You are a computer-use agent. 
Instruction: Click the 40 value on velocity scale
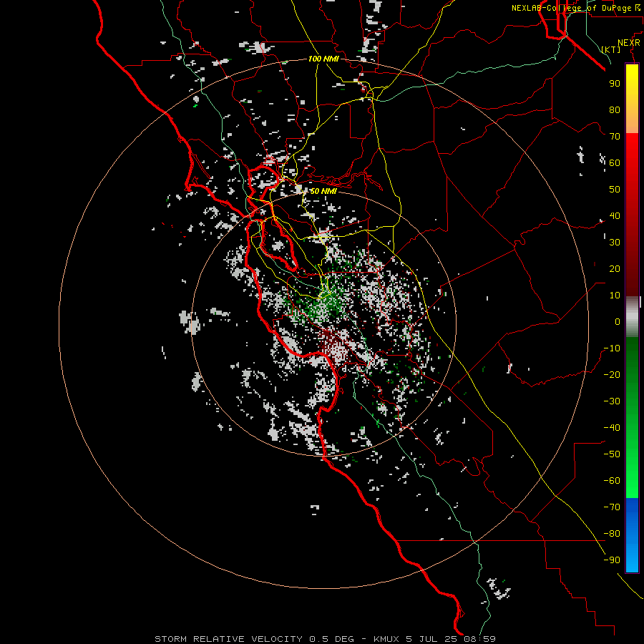point(615,215)
